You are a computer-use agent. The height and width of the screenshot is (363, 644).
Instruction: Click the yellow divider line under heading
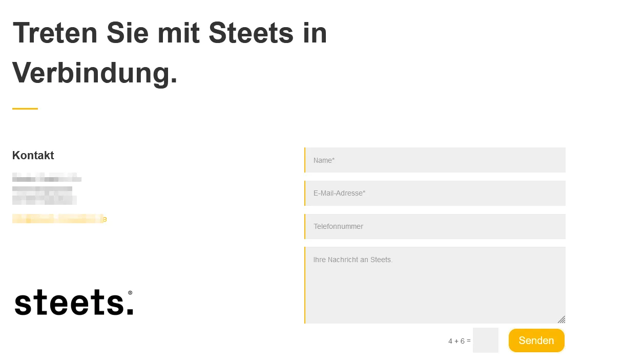[x=25, y=109]
